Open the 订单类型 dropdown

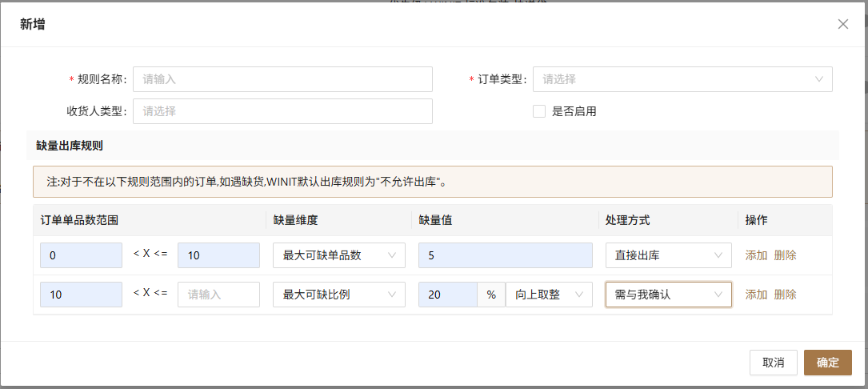[x=682, y=79]
